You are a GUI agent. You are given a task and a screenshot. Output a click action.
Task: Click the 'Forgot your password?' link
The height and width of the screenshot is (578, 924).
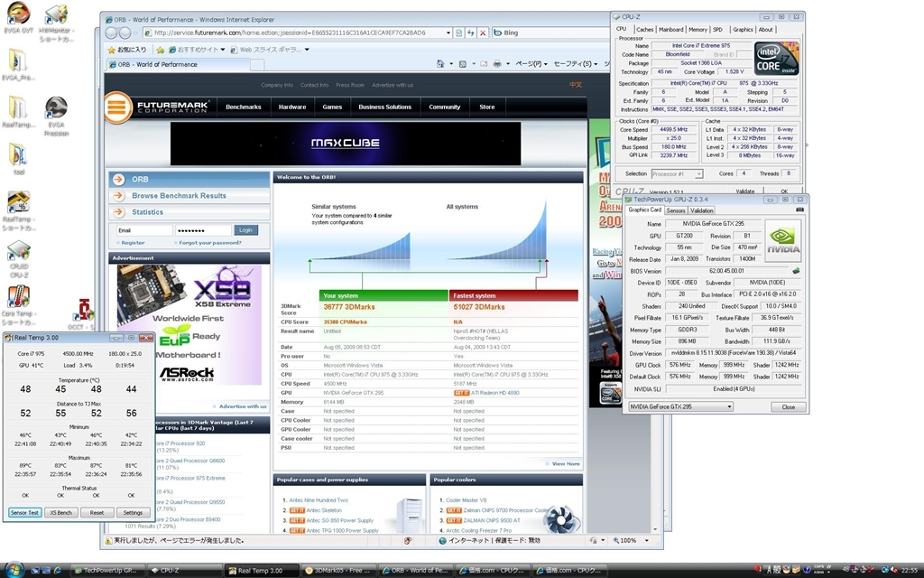tap(209, 243)
